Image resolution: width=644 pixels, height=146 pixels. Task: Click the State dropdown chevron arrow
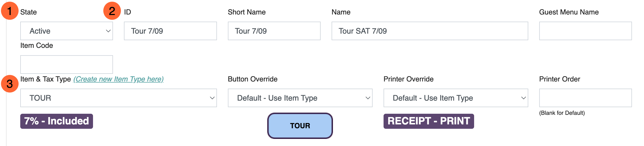coord(108,31)
